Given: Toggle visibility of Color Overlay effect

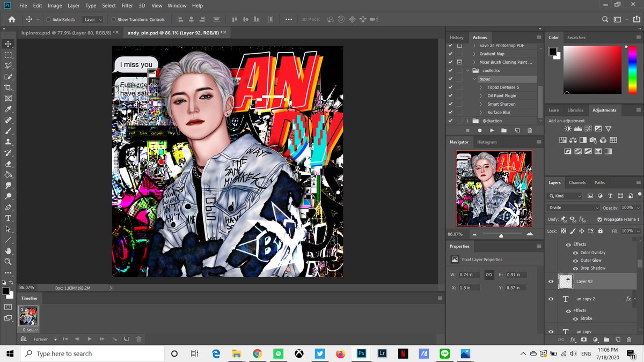Looking at the screenshot, I should coord(575,253).
